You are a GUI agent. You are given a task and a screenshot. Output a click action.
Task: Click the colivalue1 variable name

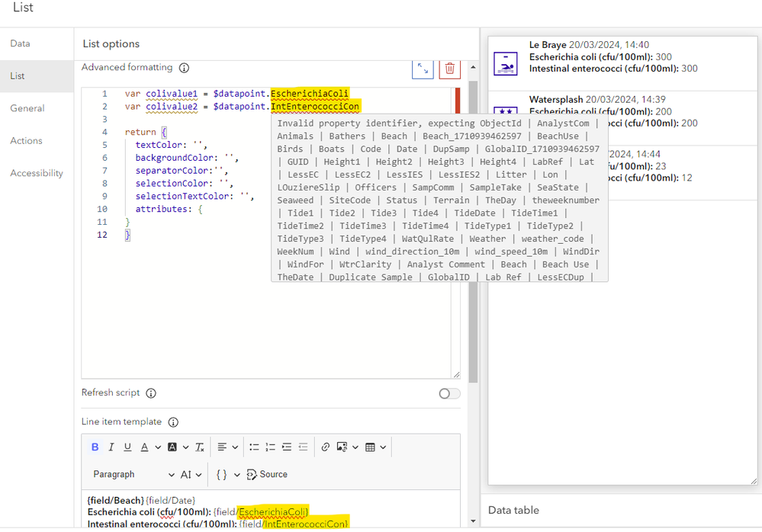[172, 94]
